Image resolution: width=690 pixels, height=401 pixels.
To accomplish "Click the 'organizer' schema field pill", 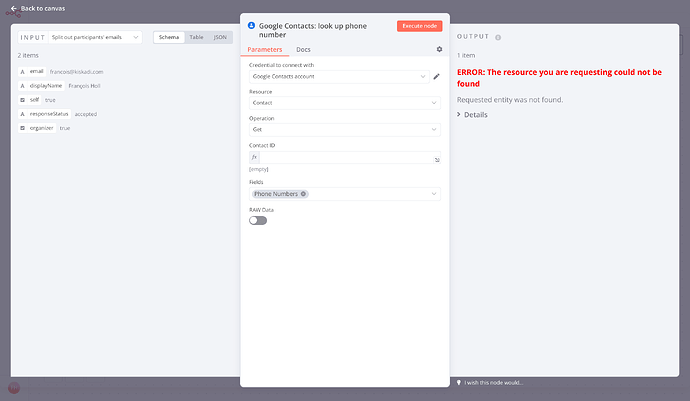I will coord(37,128).
